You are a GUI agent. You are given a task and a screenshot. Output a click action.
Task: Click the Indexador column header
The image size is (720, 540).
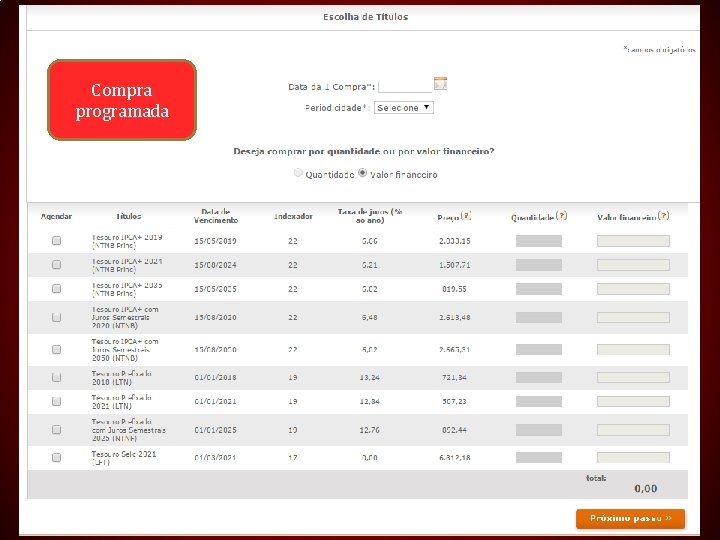click(x=293, y=216)
